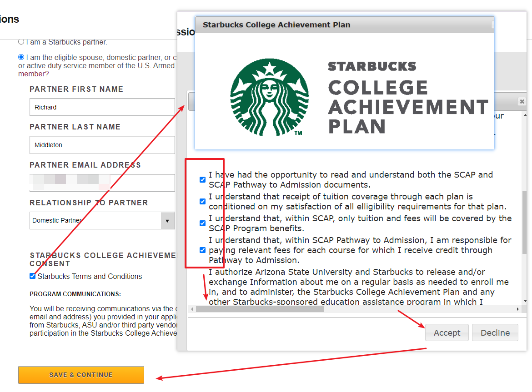Click the horizontal scrollbar thumb in the consent dialog
The width and height of the screenshot is (532, 392).
click(x=260, y=309)
